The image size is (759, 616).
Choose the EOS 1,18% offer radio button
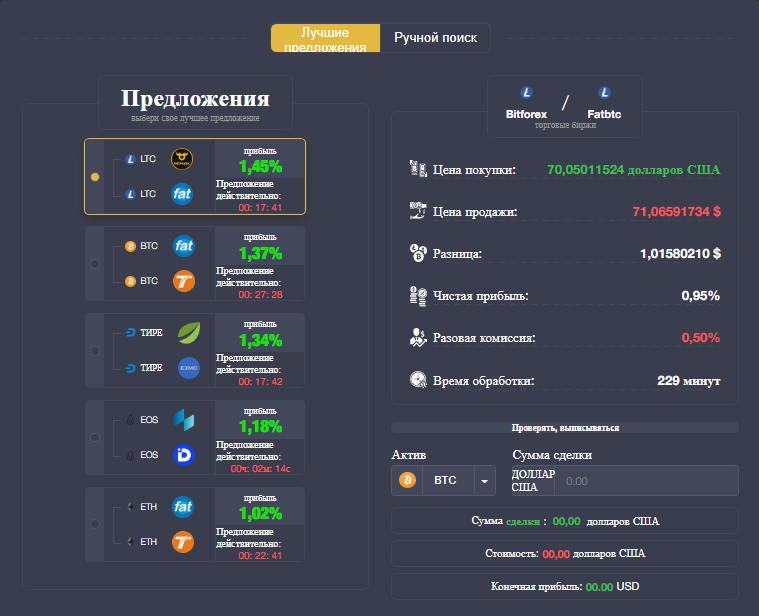click(95, 438)
